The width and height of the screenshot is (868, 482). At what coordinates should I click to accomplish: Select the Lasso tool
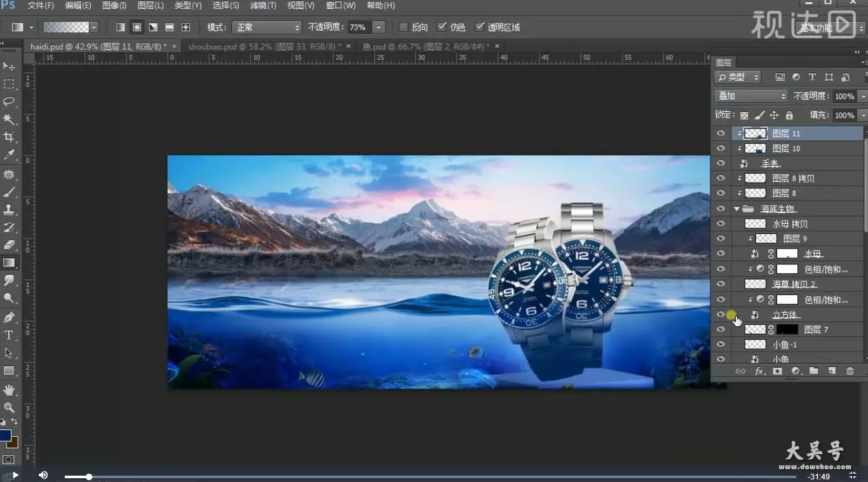(9, 102)
